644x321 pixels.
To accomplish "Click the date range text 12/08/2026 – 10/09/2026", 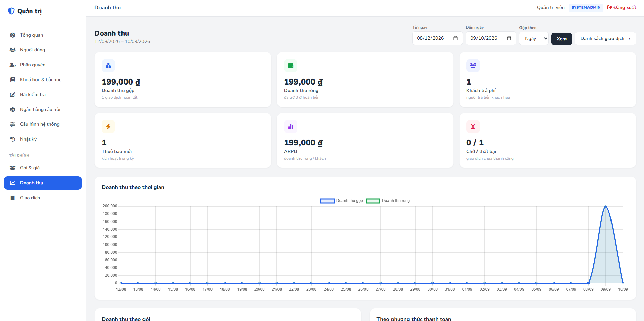I will tap(122, 42).
